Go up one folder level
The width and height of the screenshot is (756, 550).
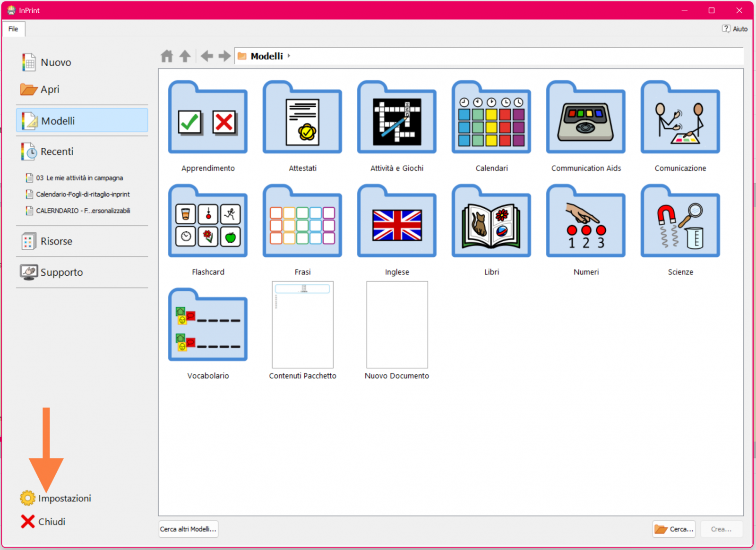tap(185, 56)
